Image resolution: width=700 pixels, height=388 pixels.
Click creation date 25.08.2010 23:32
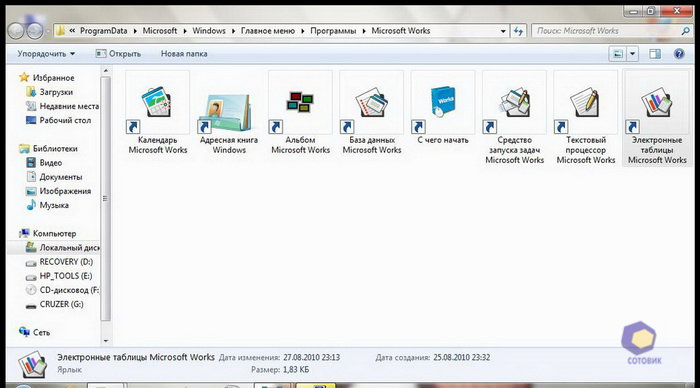pyautogui.click(x=462, y=358)
